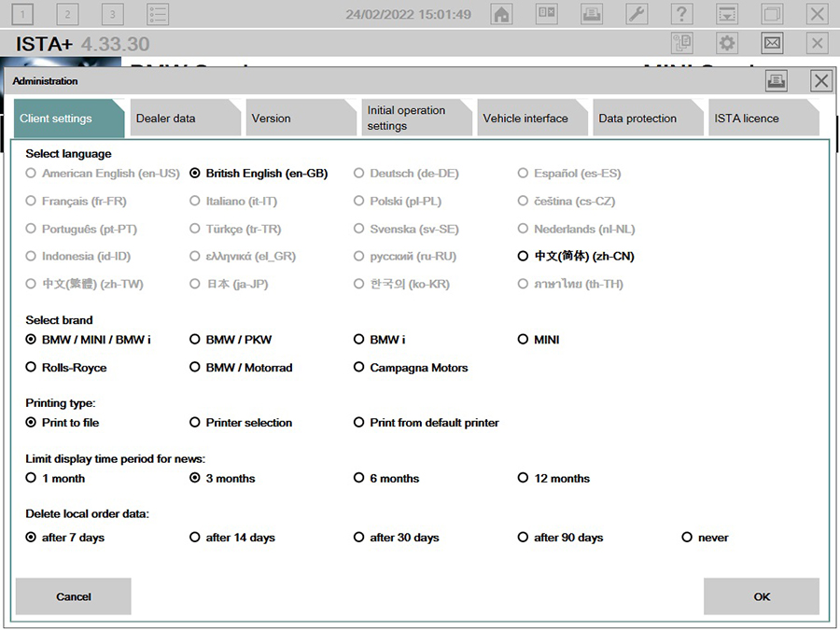Open settings gear on ISTA+ bar

[x=727, y=43]
